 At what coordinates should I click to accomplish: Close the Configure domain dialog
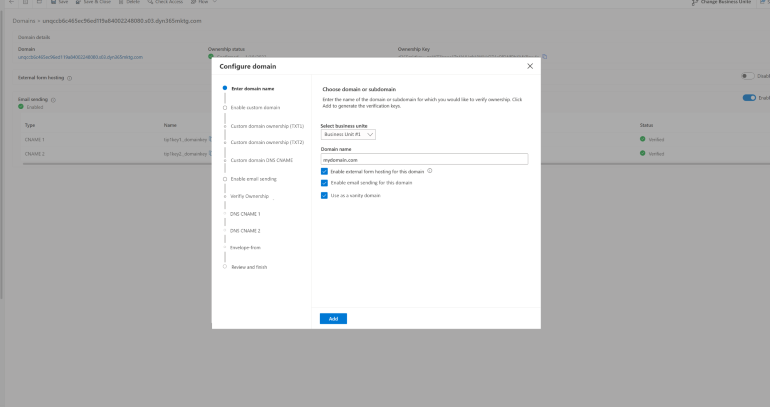click(x=530, y=66)
